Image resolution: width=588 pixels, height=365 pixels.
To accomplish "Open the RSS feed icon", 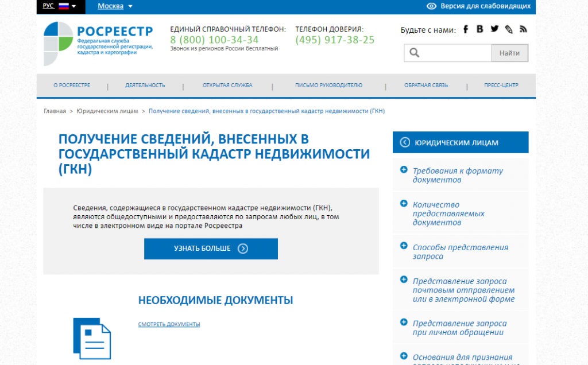I will click(x=523, y=30).
